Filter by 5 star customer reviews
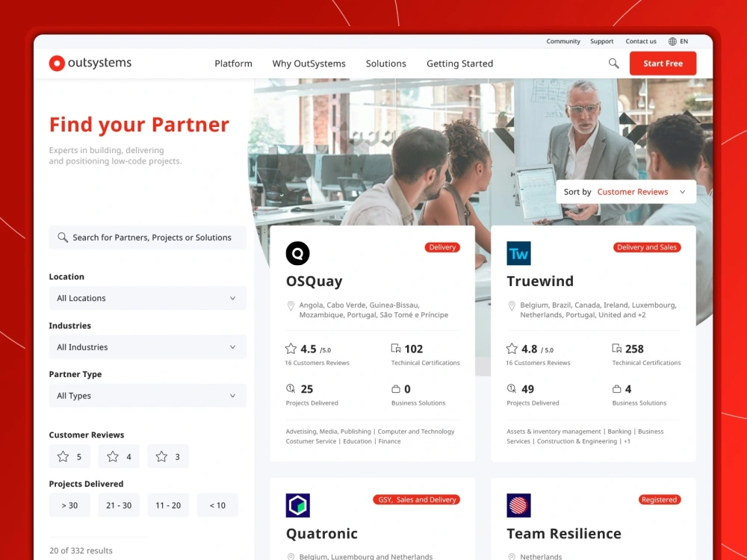The height and width of the screenshot is (560, 747). [x=69, y=456]
